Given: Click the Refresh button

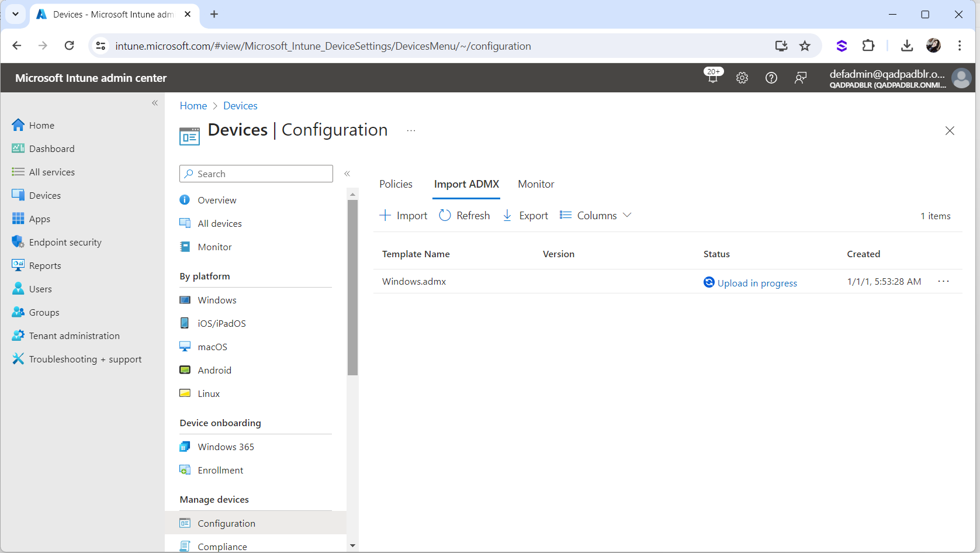Looking at the screenshot, I should coord(465,216).
